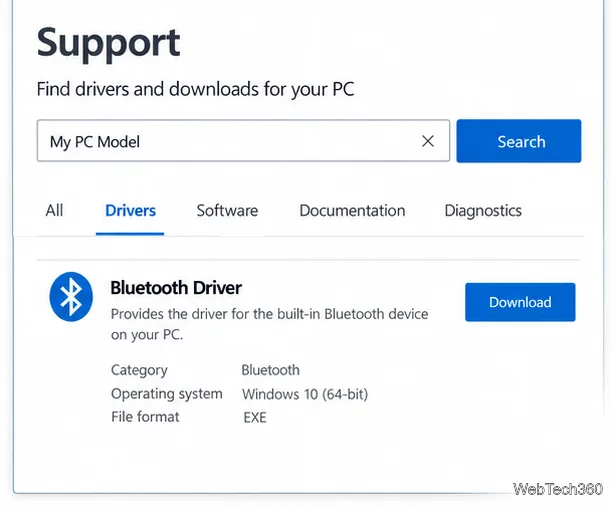Click the driver description text
Viewport: 616px width, 510px height.
click(269, 324)
